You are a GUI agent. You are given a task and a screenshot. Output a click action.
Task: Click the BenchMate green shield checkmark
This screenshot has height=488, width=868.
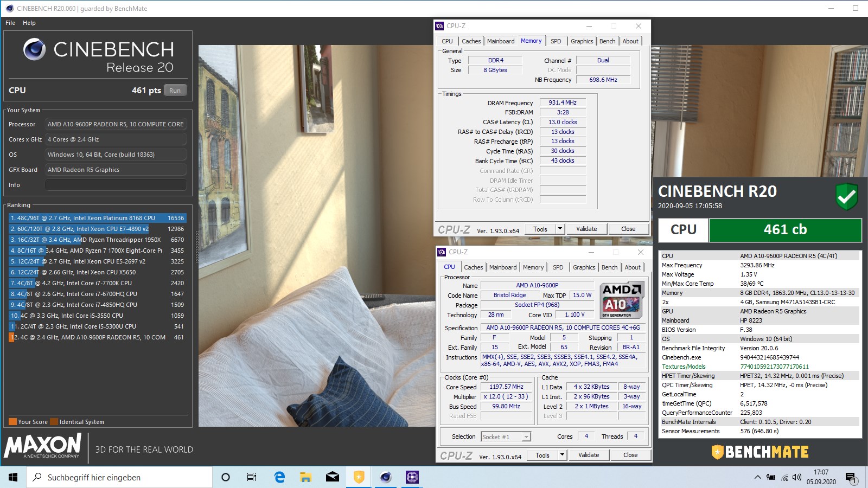(846, 196)
